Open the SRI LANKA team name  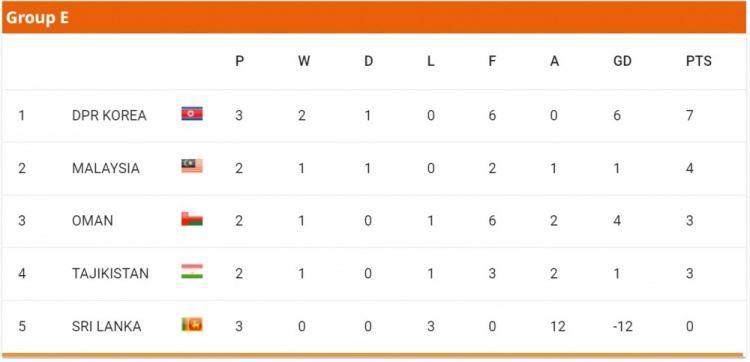pos(106,327)
